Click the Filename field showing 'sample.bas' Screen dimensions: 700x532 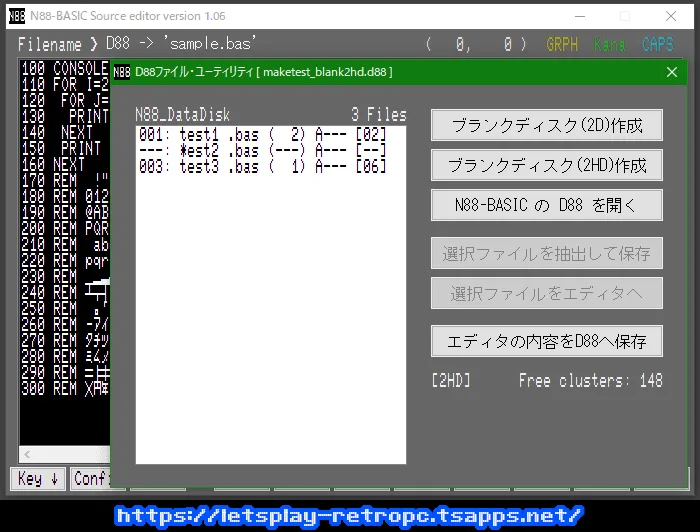[180, 44]
